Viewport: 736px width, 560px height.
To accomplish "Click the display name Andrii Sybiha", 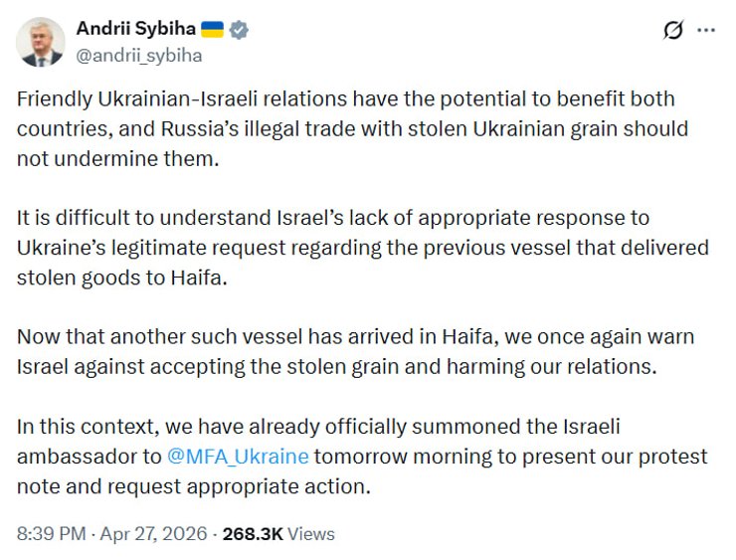I will pyautogui.click(x=135, y=30).
